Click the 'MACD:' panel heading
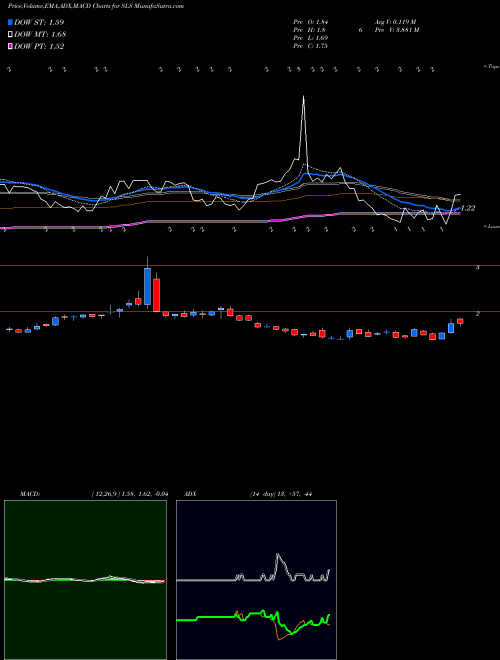Screen dimensions: 500x660 (x=30, y=494)
